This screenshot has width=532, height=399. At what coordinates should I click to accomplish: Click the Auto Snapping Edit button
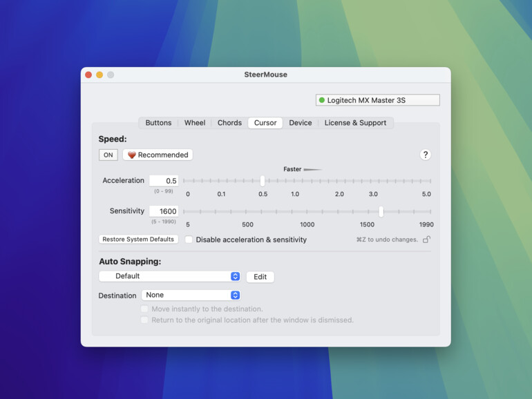pos(260,277)
